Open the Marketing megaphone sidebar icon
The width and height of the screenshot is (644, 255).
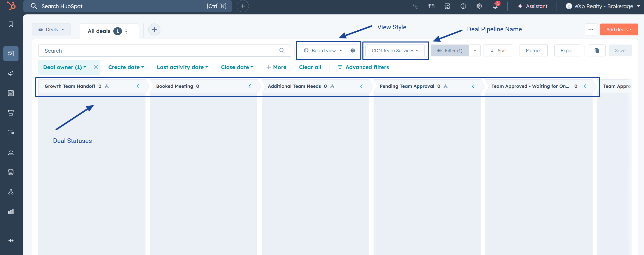tap(11, 73)
